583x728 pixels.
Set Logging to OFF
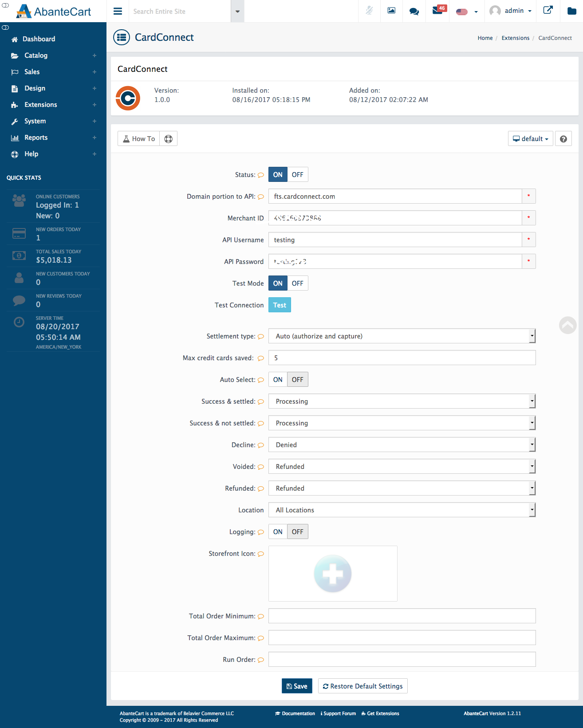(x=298, y=532)
